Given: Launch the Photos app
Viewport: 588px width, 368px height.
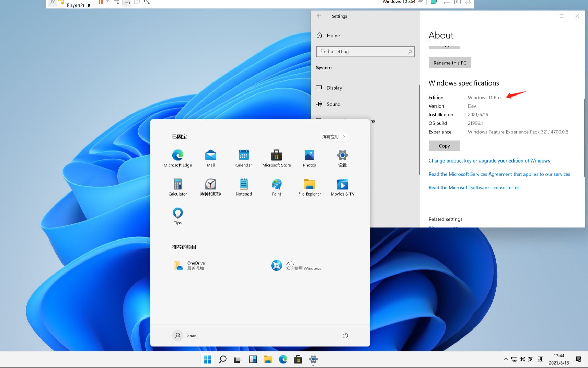Looking at the screenshot, I should [309, 158].
